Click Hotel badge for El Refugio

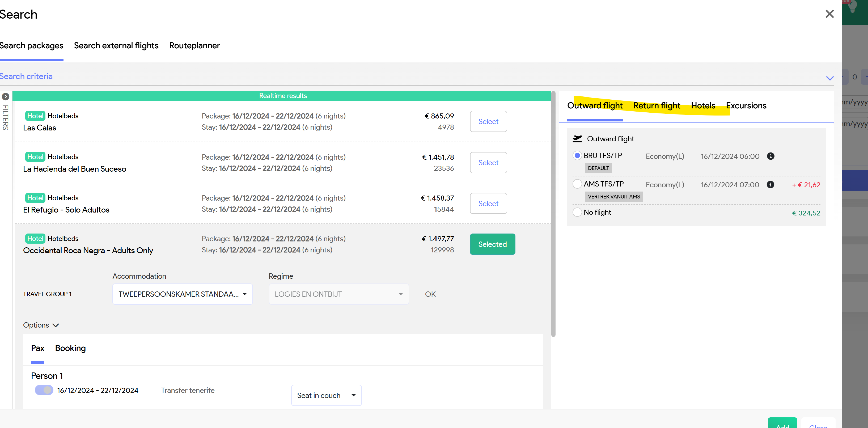(x=35, y=198)
